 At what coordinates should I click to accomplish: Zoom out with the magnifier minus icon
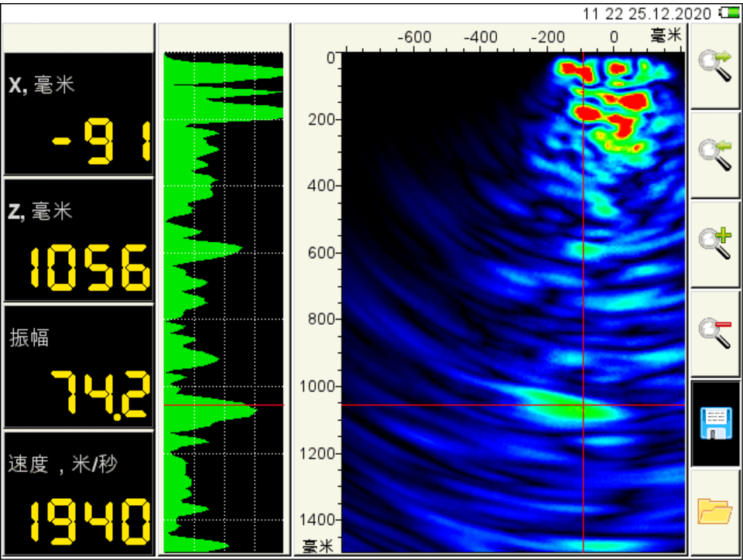click(714, 333)
